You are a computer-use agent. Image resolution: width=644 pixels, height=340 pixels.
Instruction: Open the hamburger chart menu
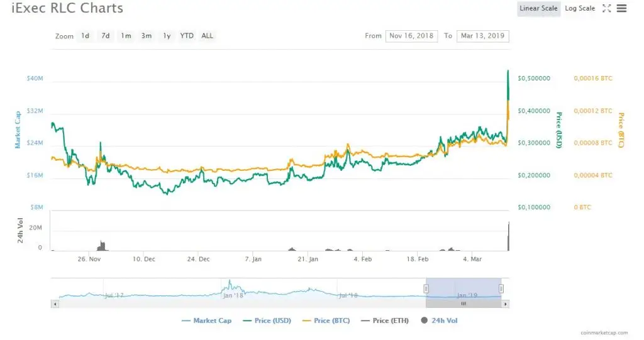(622, 8)
